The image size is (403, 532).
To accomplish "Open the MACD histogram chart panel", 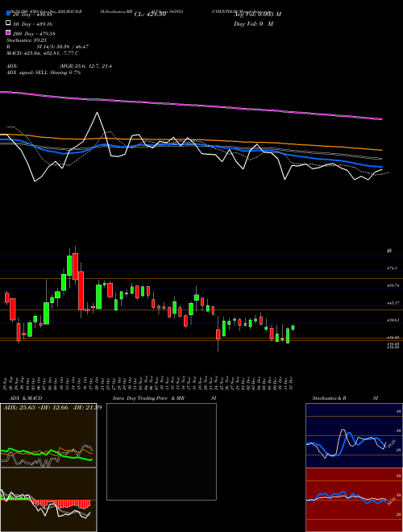I will coord(48,500).
